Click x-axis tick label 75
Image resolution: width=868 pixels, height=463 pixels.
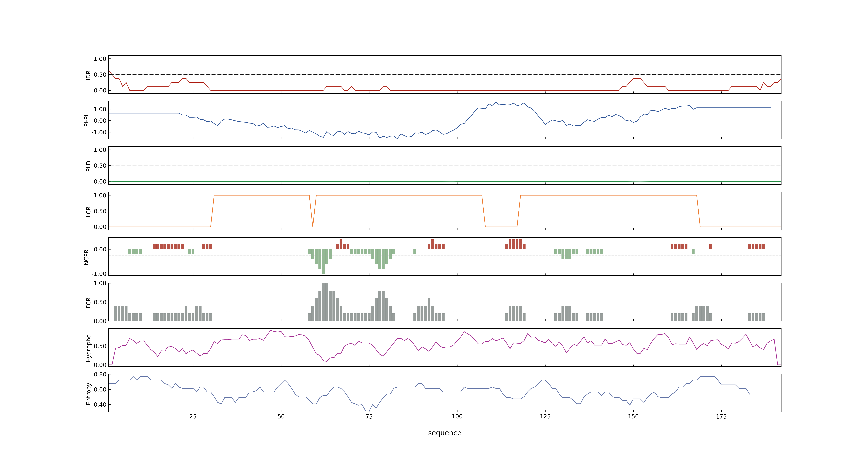(x=369, y=416)
